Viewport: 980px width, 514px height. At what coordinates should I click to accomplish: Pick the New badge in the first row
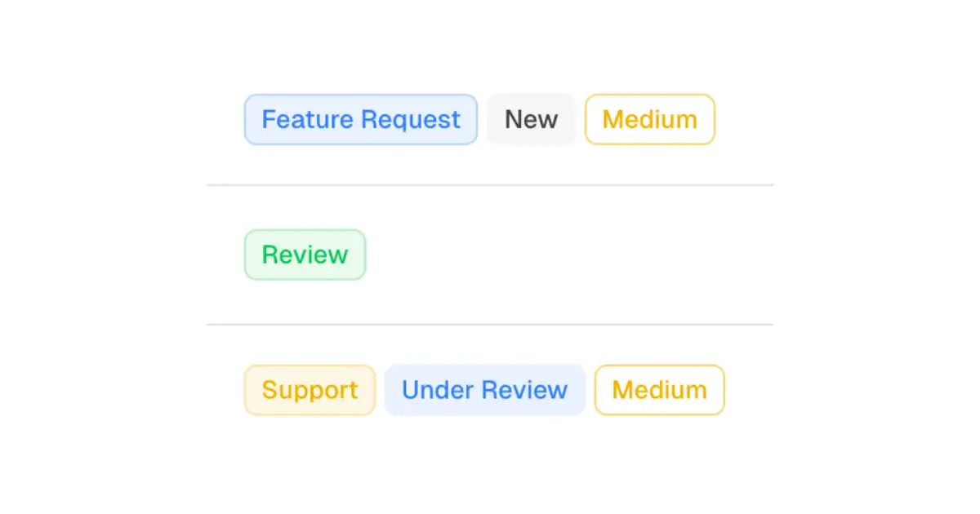531,120
